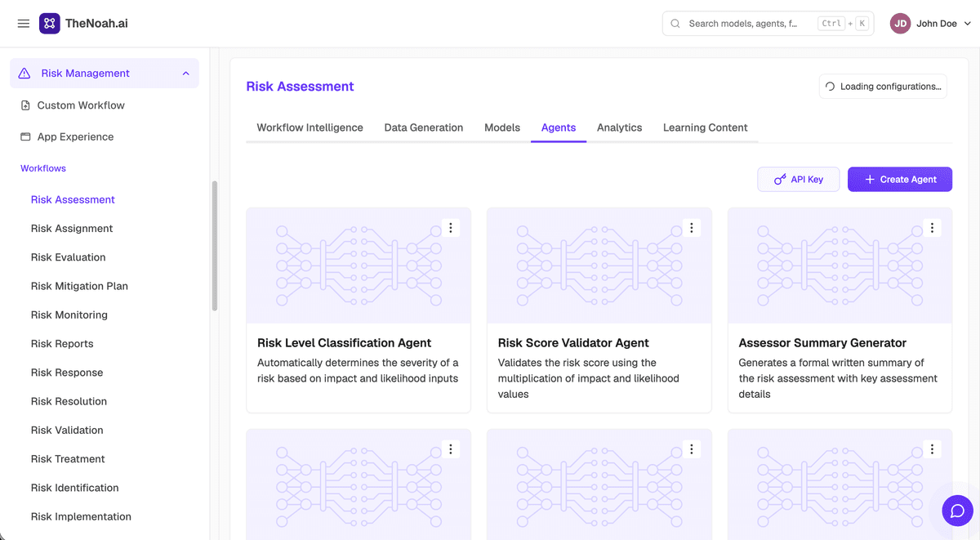Open the John Doe account dropdown

click(x=931, y=24)
